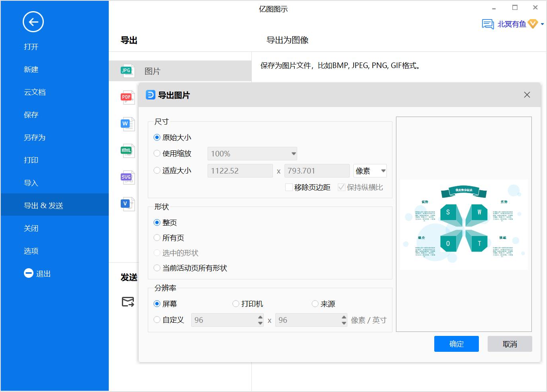Select the 原始大小 size option
547x392 pixels.
(157, 137)
